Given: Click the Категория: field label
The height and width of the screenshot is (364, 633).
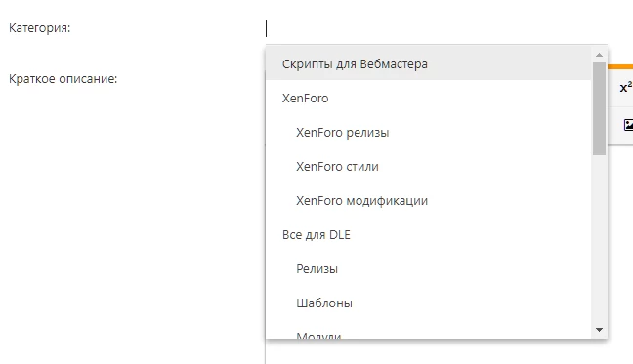Looking at the screenshot, I should coord(39,28).
